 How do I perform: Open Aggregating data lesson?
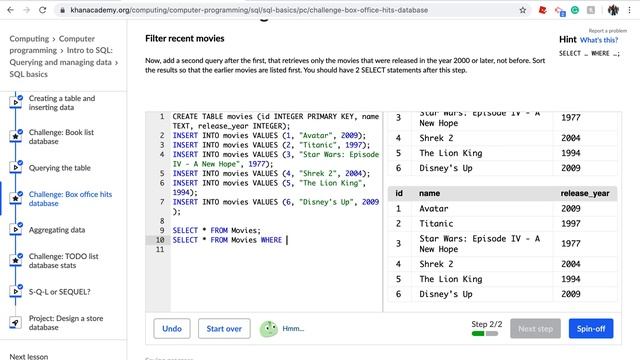point(57,230)
